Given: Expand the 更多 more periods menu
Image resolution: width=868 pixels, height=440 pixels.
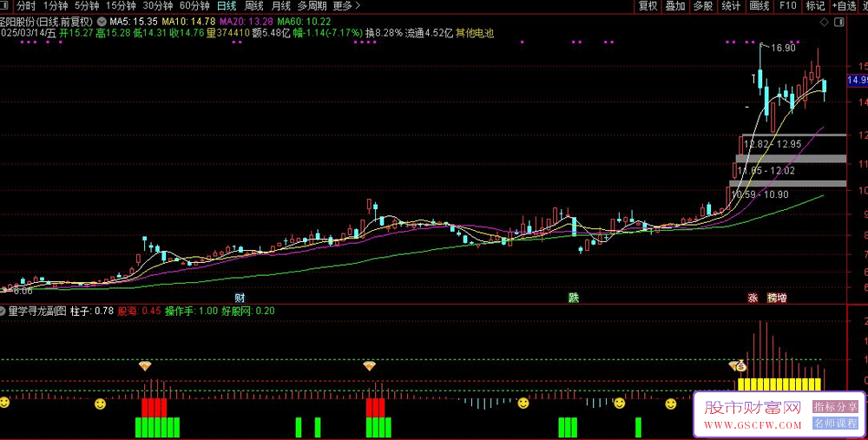Looking at the screenshot, I should pyautogui.click(x=346, y=6).
